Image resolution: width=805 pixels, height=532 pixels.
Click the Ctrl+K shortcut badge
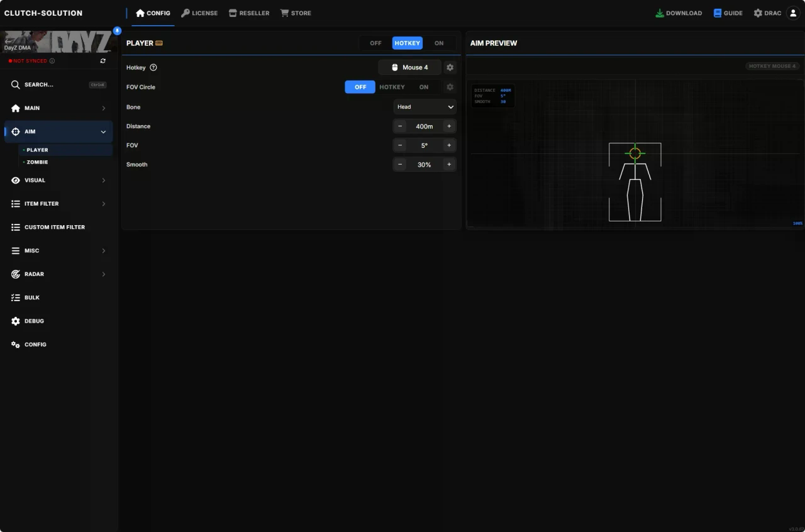tap(97, 84)
